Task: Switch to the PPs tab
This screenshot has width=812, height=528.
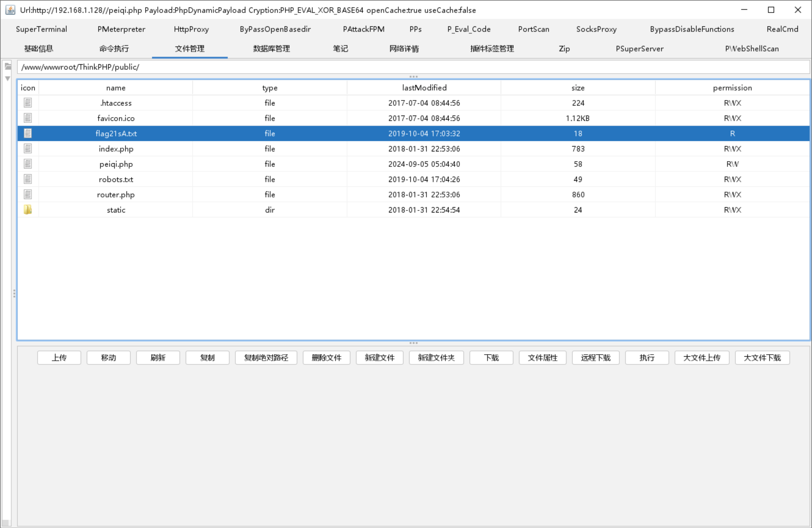Action: [x=416, y=29]
